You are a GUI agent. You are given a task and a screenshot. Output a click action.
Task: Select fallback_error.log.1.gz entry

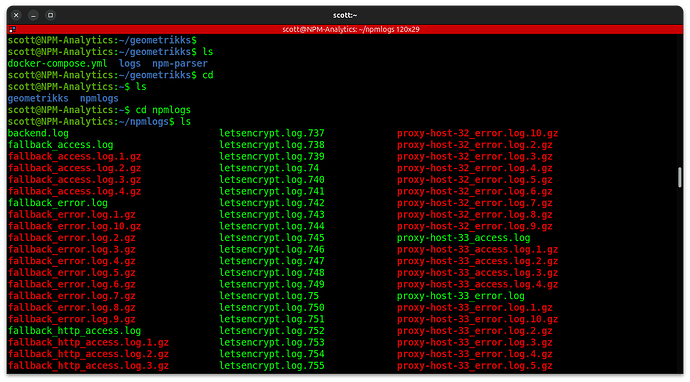(x=72, y=215)
